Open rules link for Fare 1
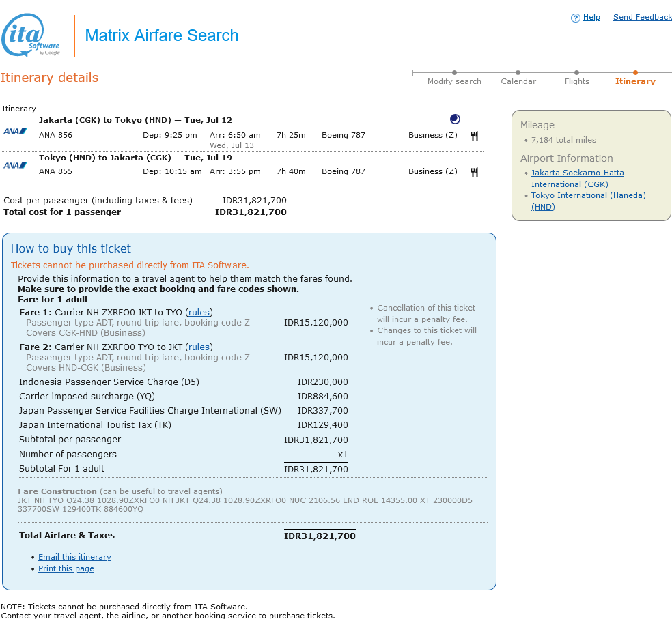 coord(199,313)
